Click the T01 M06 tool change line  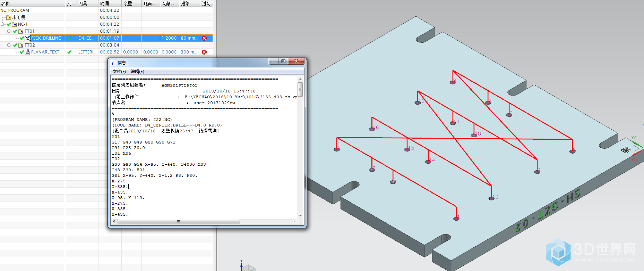(121, 153)
